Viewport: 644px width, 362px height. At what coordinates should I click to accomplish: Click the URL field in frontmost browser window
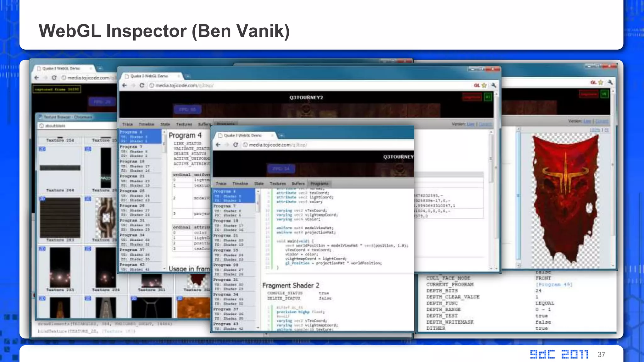[314, 145]
